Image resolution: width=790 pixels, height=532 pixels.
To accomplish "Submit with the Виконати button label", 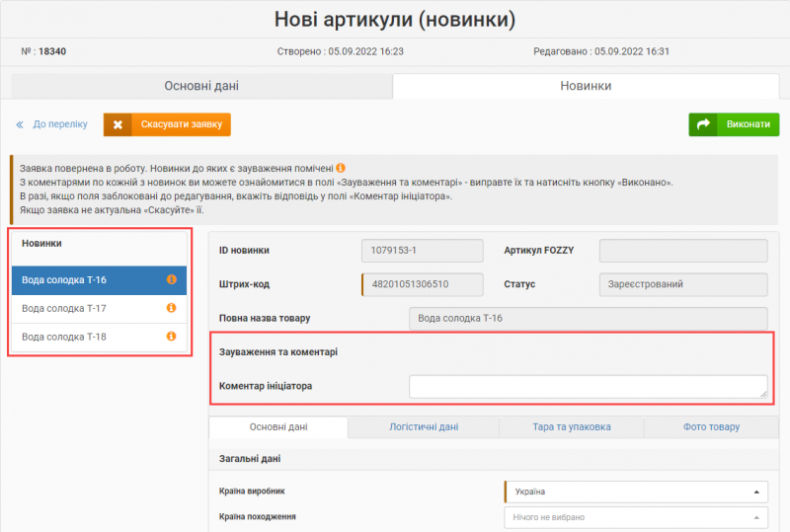I will [749, 124].
